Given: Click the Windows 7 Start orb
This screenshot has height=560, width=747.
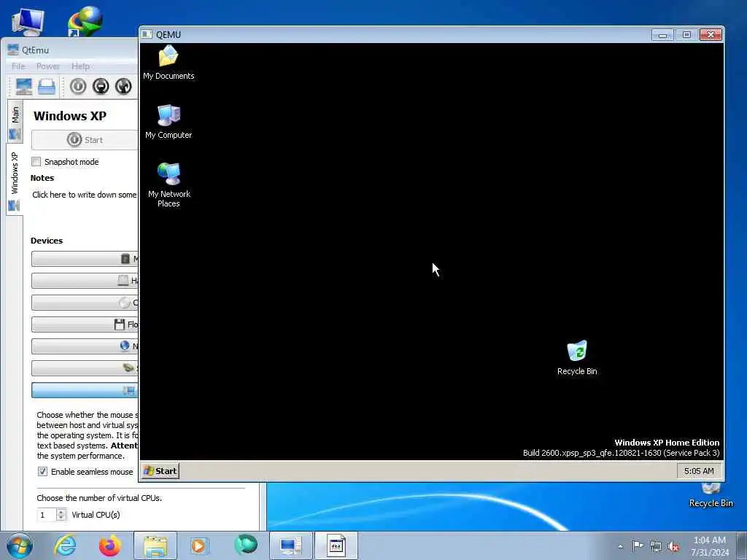Looking at the screenshot, I should [x=20, y=545].
